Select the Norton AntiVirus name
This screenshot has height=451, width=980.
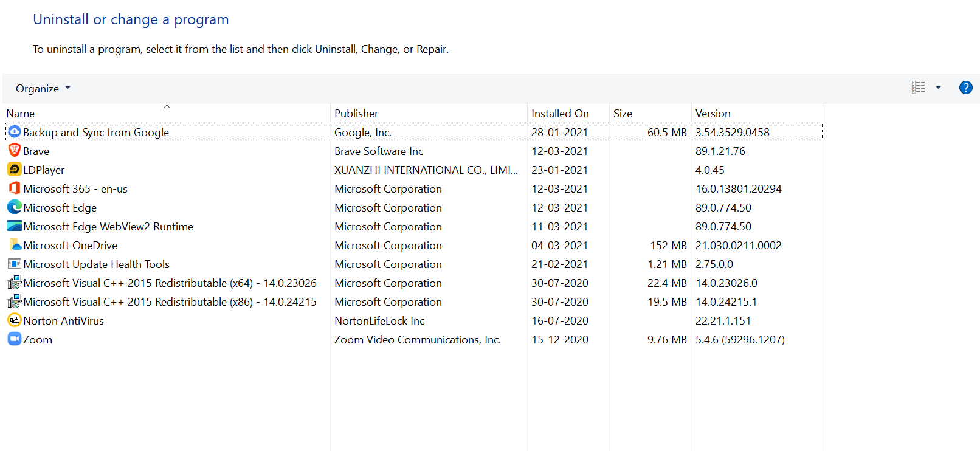click(x=64, y=321)
